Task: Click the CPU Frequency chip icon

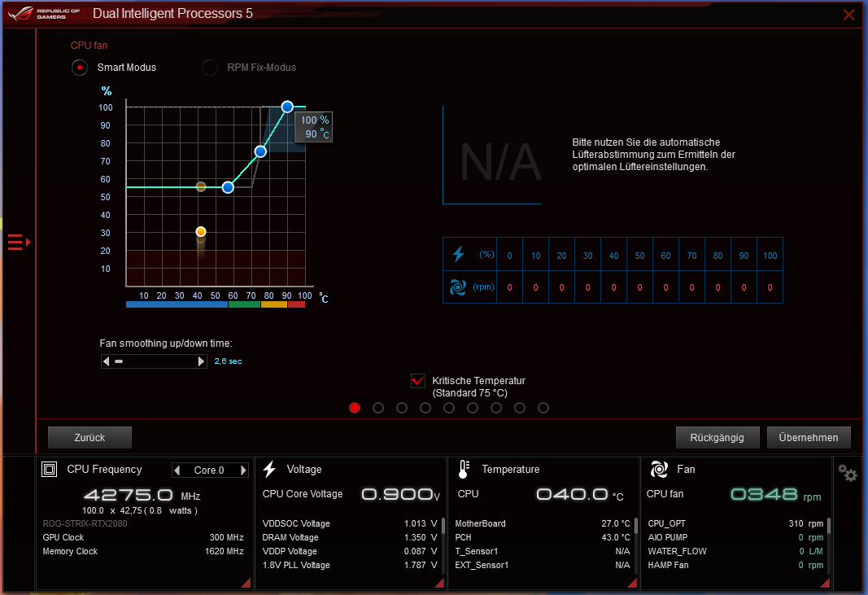Action: point(50,469)
